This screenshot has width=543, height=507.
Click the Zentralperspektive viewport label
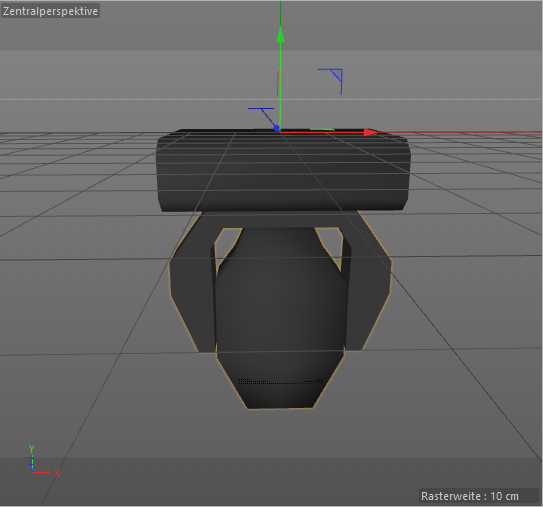[51, 11]
